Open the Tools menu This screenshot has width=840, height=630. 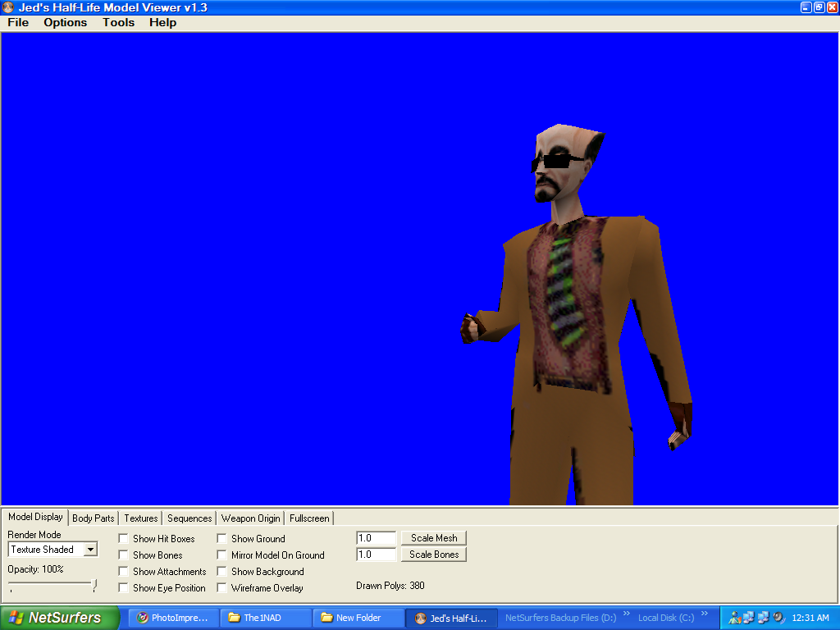click(118, 22)
